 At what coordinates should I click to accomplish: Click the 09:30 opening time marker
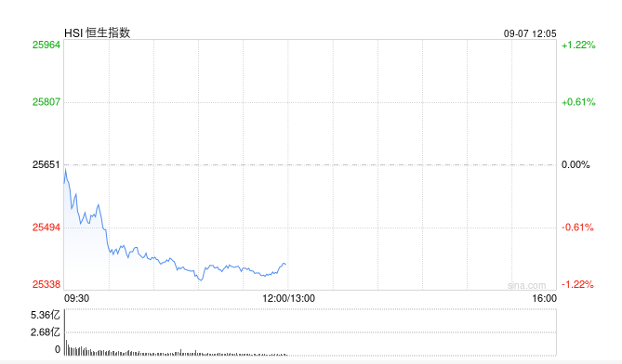click(76, 298)
